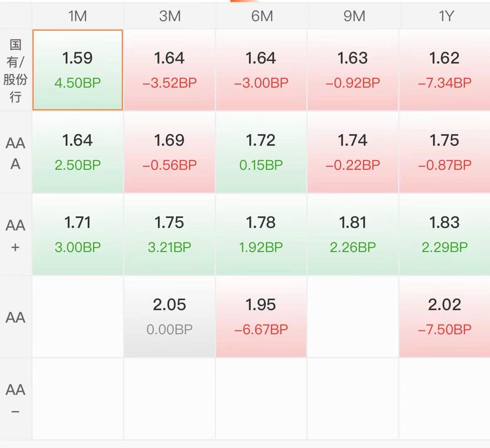Open the state-owned bank 1Y cell -7.34BP
Image resolution: width=490 pixels, height=448 pixels.
coord(445,70)
